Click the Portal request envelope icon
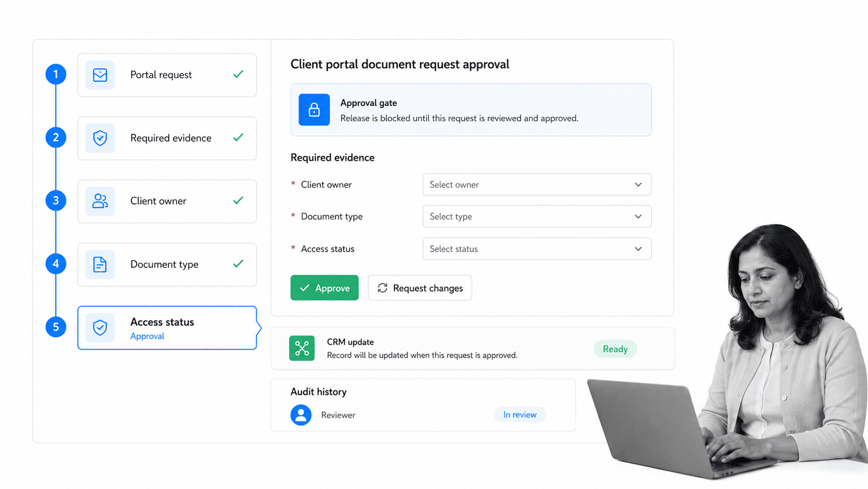The width and height of the screenshot is (868, 489). 100,75
